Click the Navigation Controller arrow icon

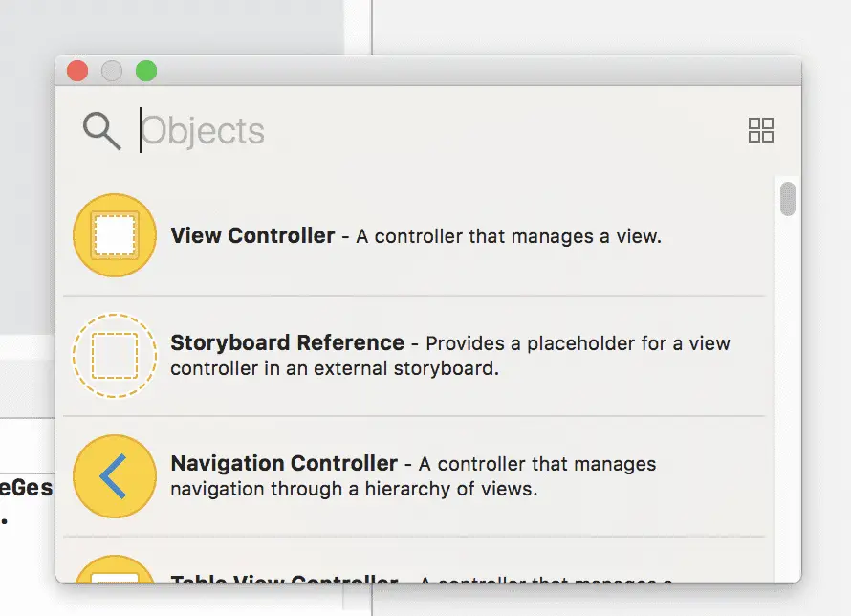point(115,476)
